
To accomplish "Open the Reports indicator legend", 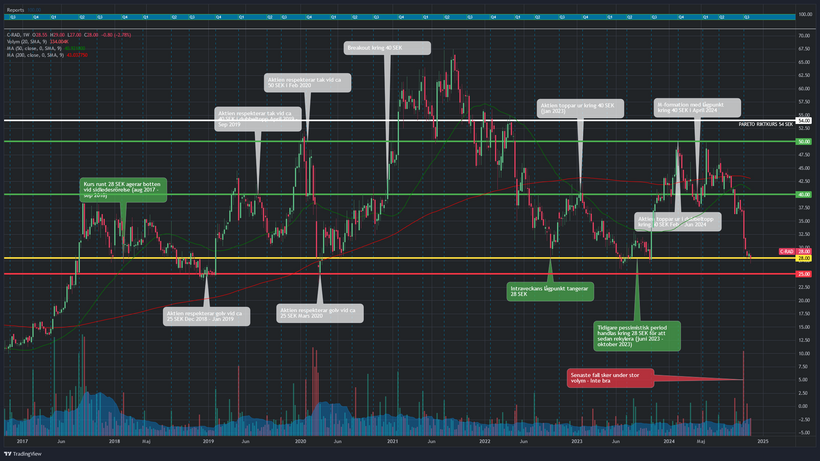I will pyautogui.click(x=15, y=10).
